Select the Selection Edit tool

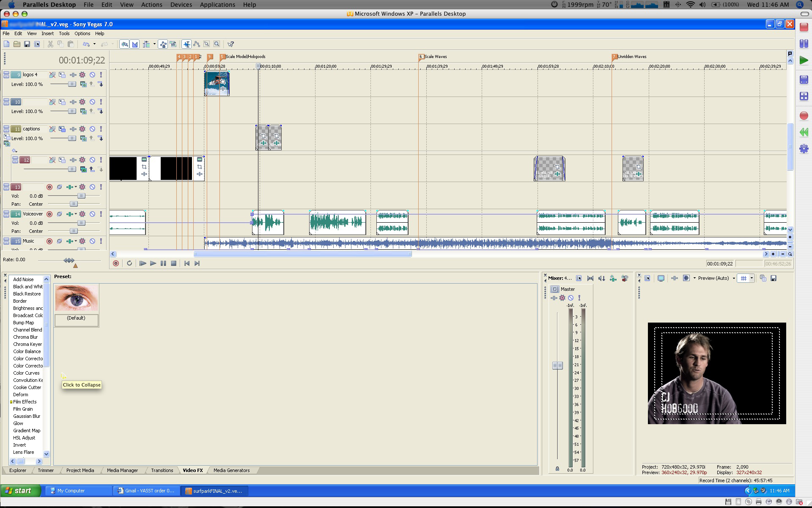coord(206,44)
